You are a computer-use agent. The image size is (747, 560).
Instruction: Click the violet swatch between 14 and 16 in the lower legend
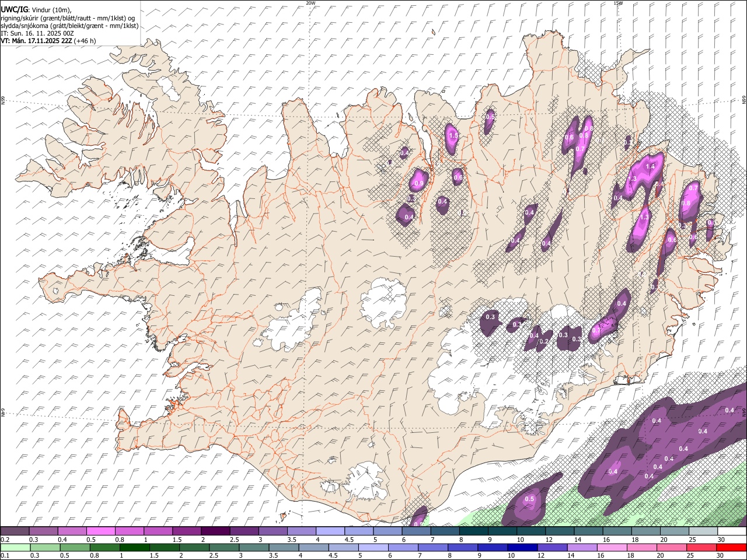pyautogui.click(x=581, y=548)
